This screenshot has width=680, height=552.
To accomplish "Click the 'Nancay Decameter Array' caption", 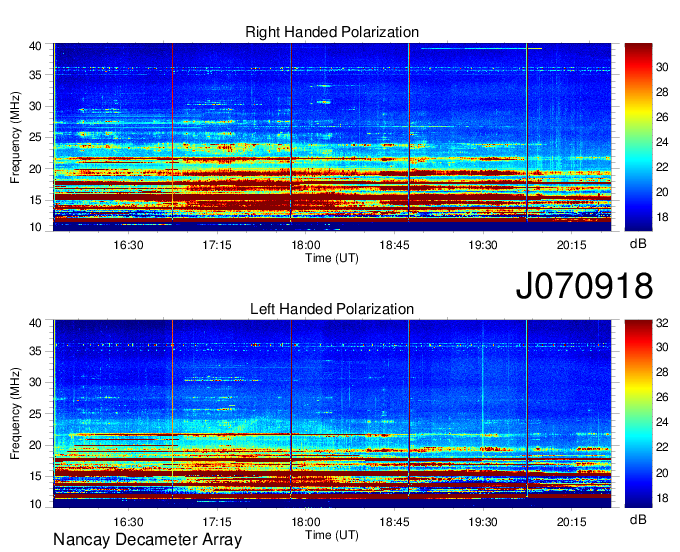I will click(147, 539).
